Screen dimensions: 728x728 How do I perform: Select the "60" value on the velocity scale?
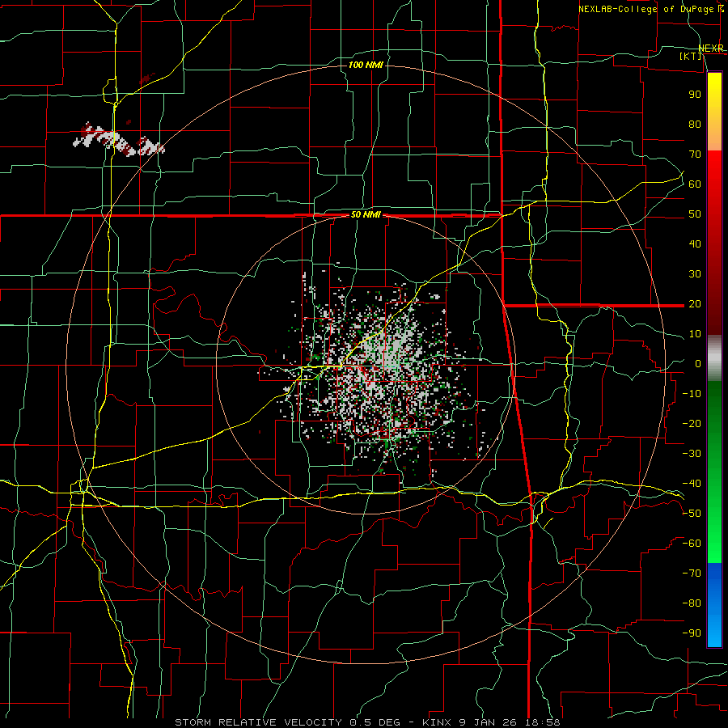point(695,184)
